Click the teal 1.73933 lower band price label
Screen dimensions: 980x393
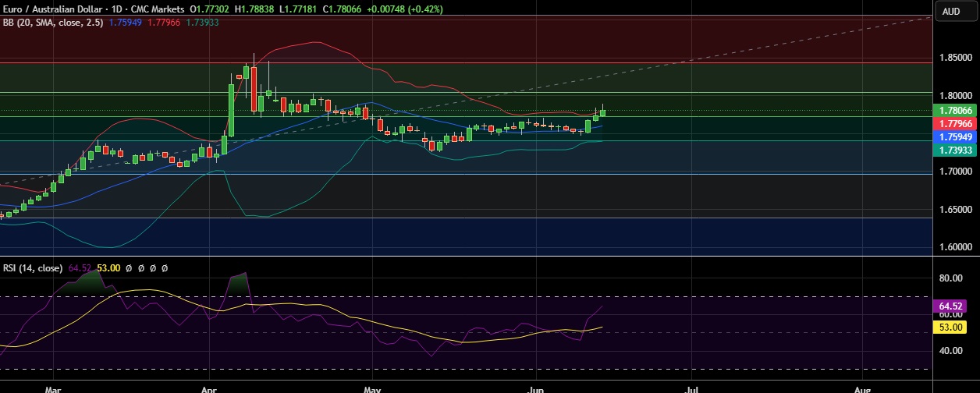point(957,150)
